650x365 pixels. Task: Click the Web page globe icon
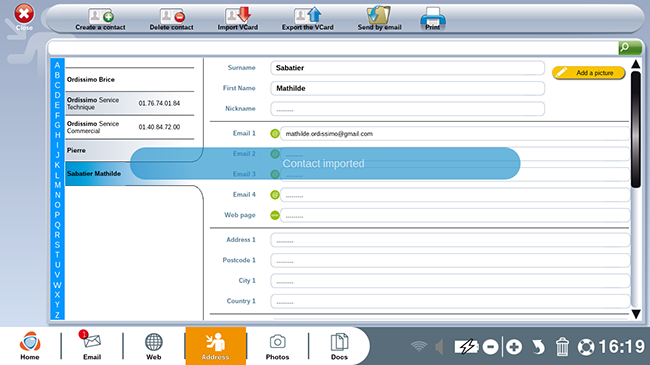(275, 215)
